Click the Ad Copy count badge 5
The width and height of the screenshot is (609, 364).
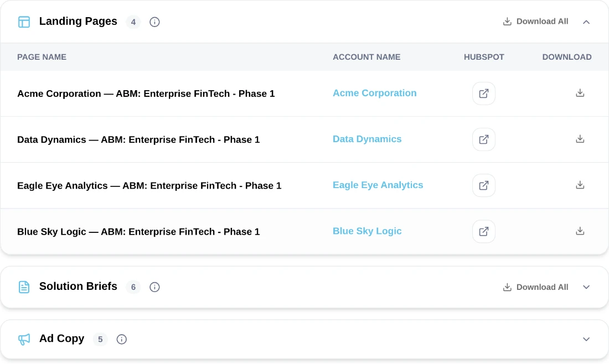point(100,340)
